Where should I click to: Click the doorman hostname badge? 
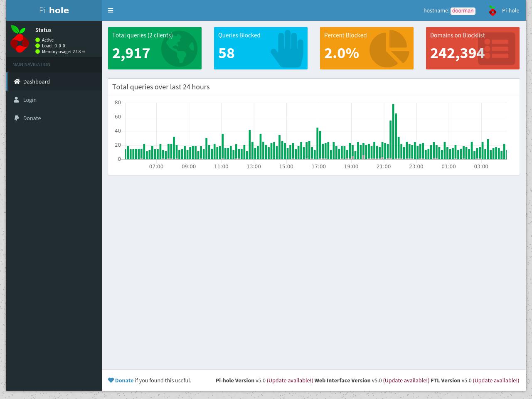tap(463, 11)
